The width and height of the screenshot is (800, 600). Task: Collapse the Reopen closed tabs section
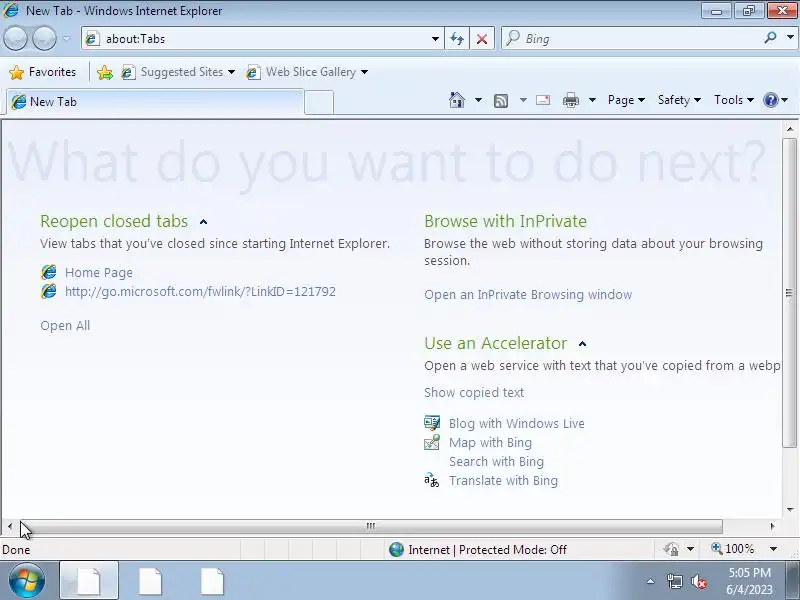click(x=204, y=222)
